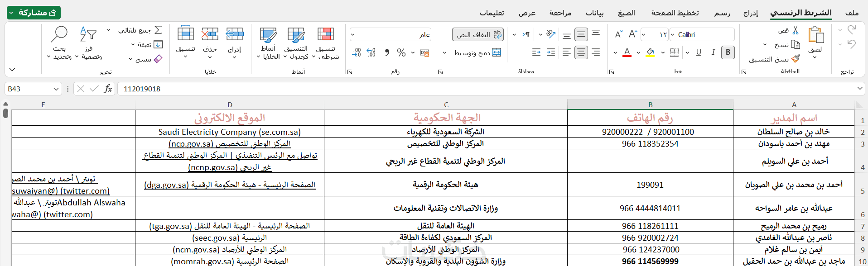Open the font color dropdown arrow
Screen dimensions: 868x266
(x=615, y=52)
